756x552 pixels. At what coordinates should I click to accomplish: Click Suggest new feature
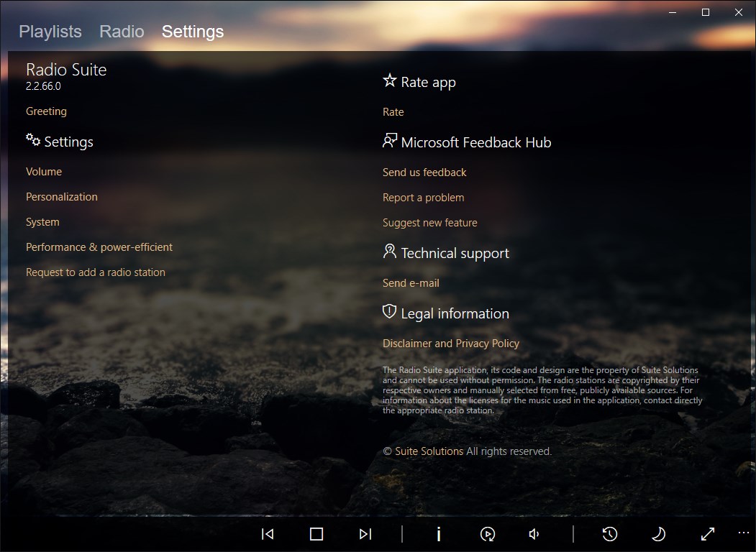click(429, 223)
